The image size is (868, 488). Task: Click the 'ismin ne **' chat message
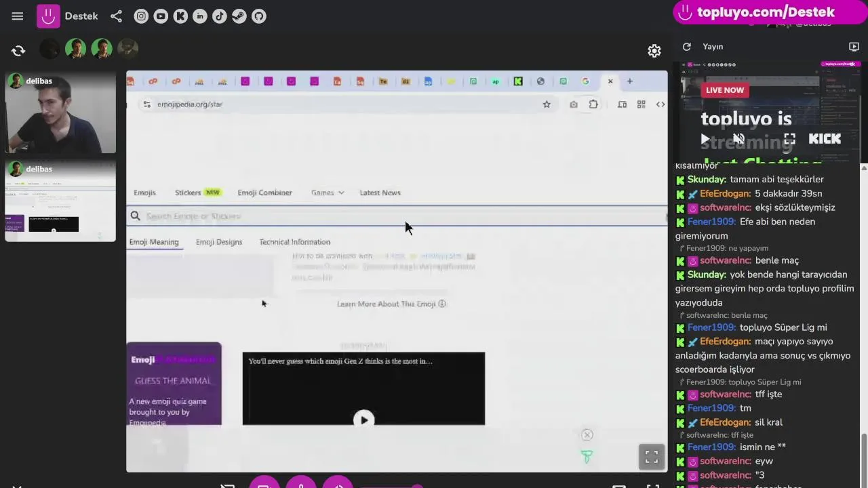click(763, 447)
